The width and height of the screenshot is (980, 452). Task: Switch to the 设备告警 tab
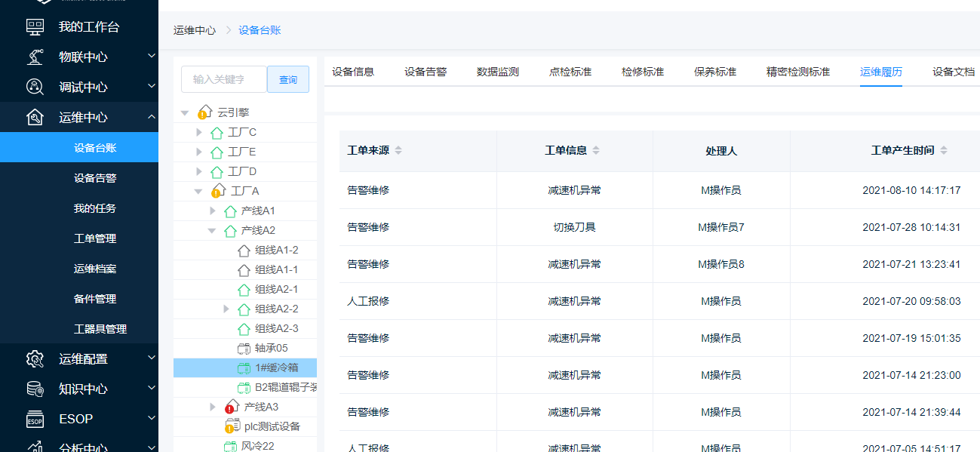point(425,72)
